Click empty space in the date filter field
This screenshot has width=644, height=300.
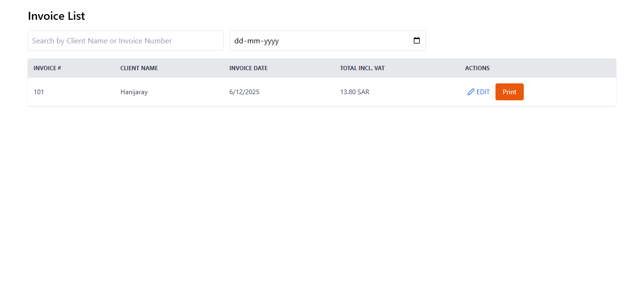pos(344,41)
